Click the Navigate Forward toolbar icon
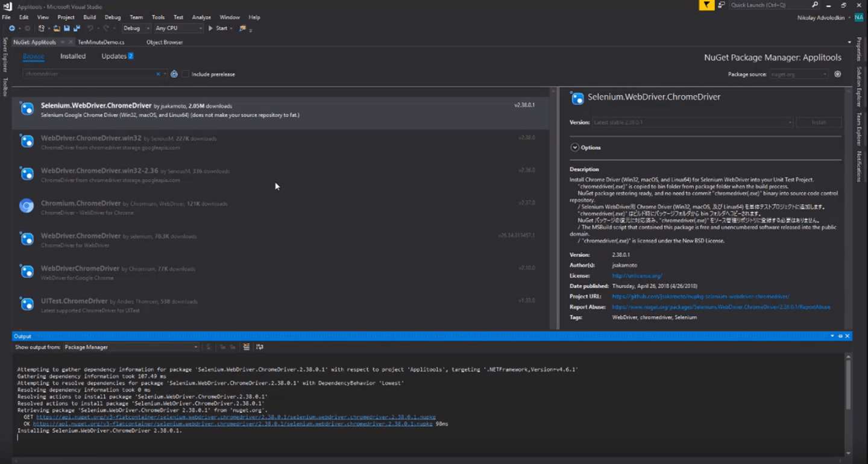Image resolution: width=868 pixels, height=464 pixels. point(27,28)
